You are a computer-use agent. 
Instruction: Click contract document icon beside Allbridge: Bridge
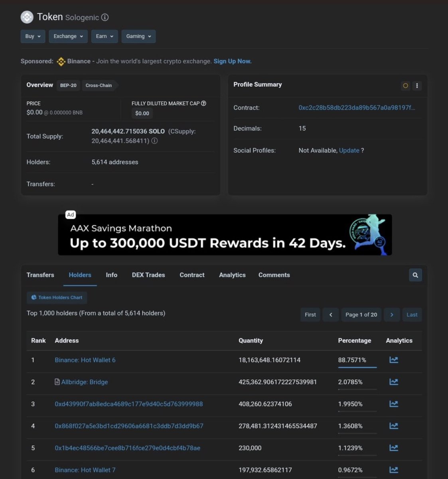57,382
